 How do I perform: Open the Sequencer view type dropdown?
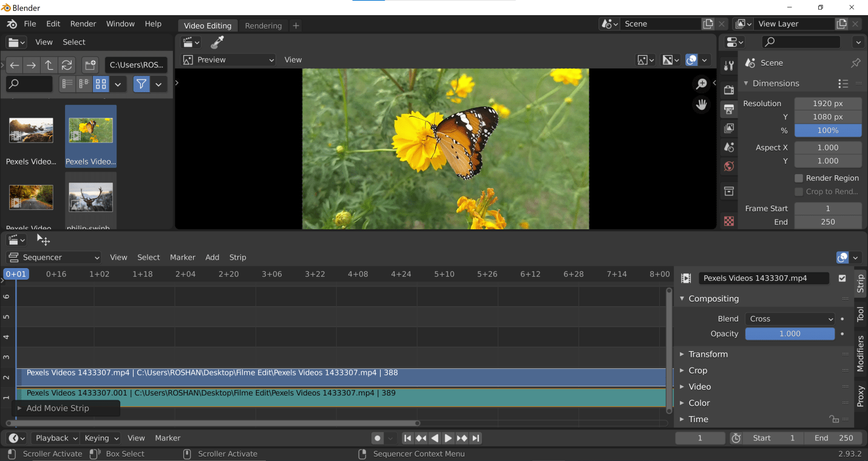click(x=53, y=257)
